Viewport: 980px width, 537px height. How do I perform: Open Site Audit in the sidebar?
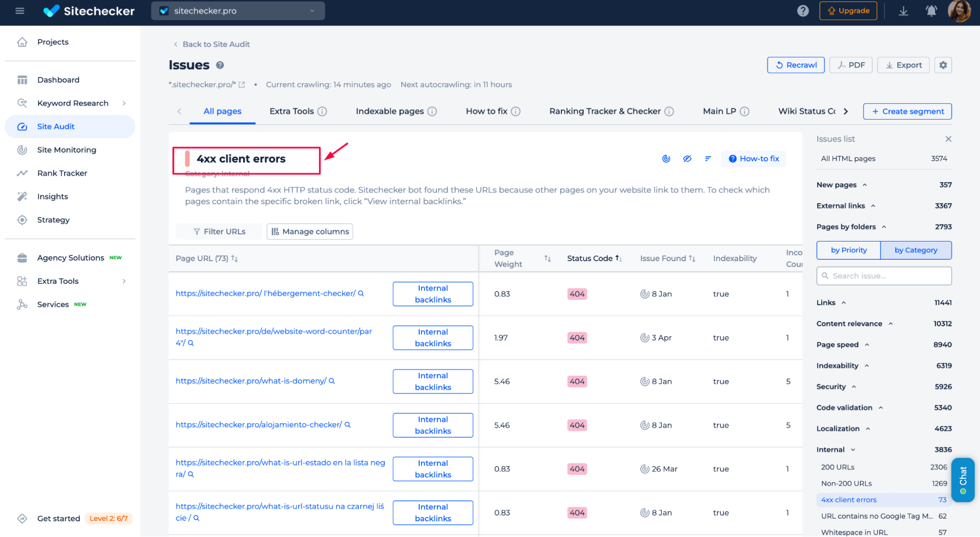pyautogui.click(x=70, y=126)
